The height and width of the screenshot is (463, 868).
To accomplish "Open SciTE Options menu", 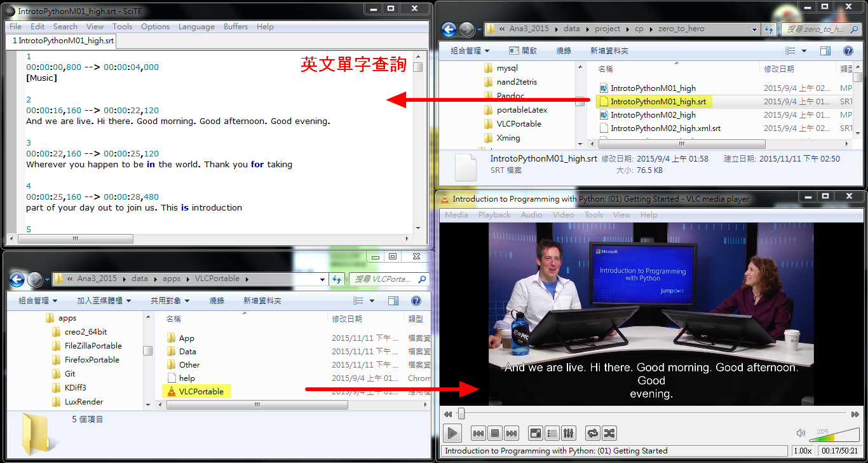I will 156,27.
